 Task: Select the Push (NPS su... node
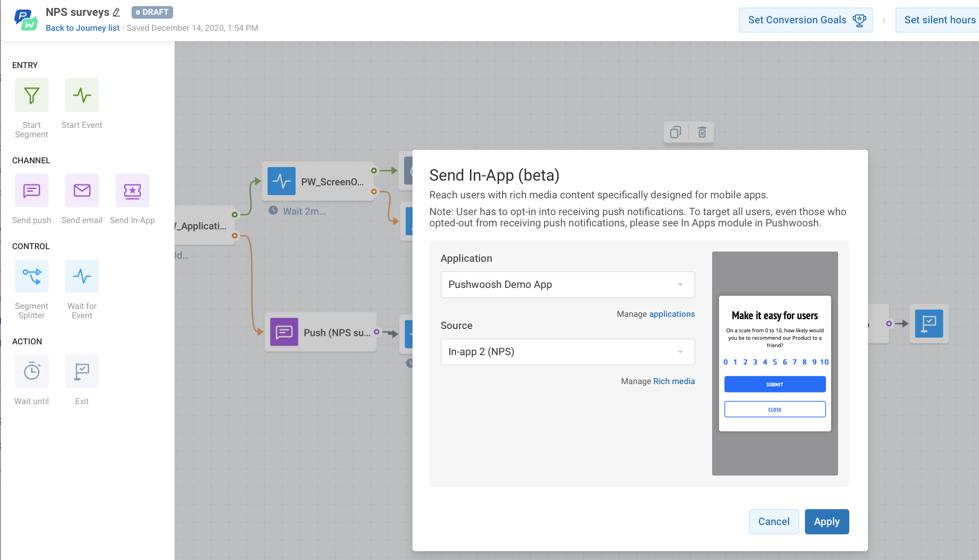tap(321, 332)
